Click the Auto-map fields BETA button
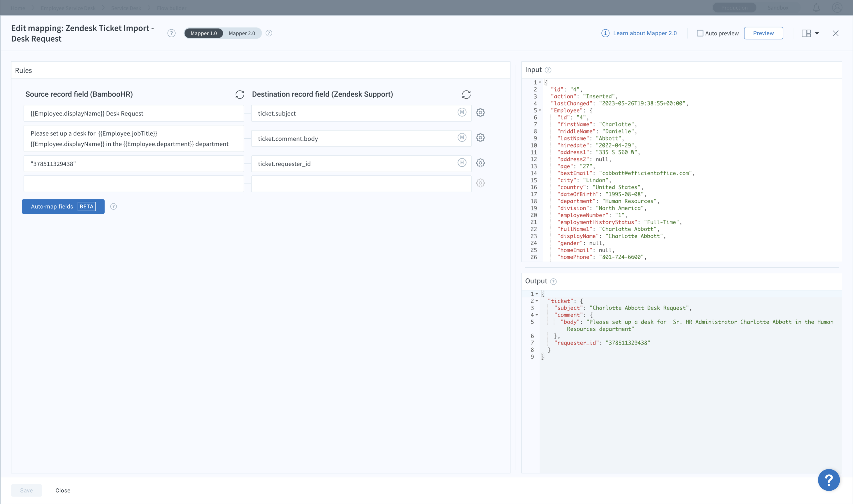The height and width of the screenshot is (504, 853). point(63,206)
